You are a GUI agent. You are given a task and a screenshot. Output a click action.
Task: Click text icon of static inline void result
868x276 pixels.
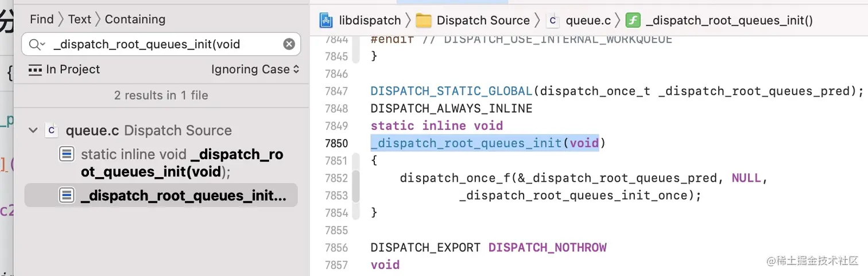tap(67, 154)
